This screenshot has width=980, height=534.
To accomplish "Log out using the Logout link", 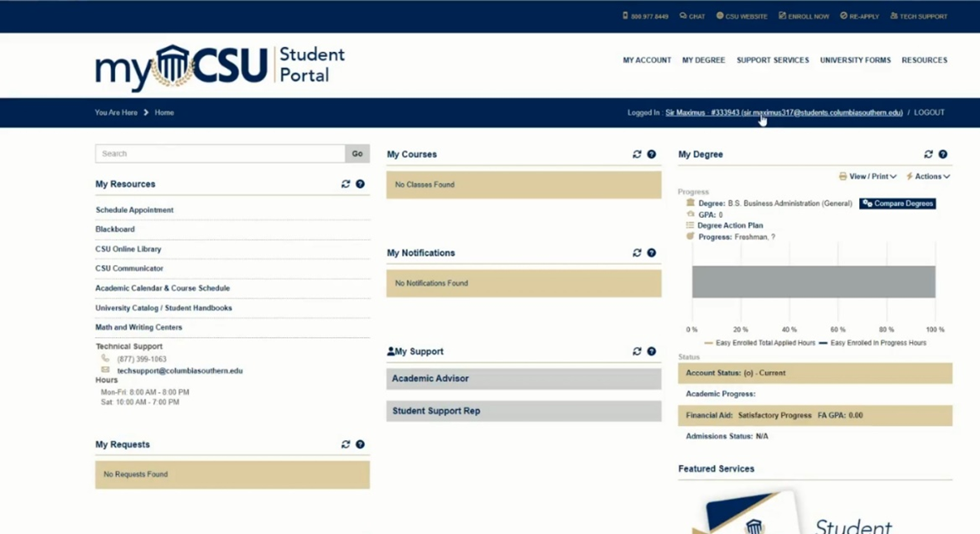I will [x=929, y=112].
